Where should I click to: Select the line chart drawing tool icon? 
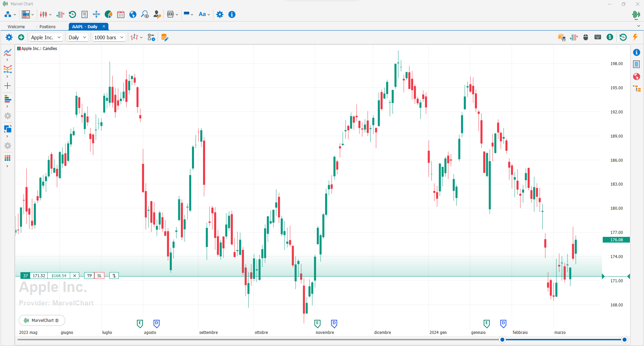click(x=8, y=52)
